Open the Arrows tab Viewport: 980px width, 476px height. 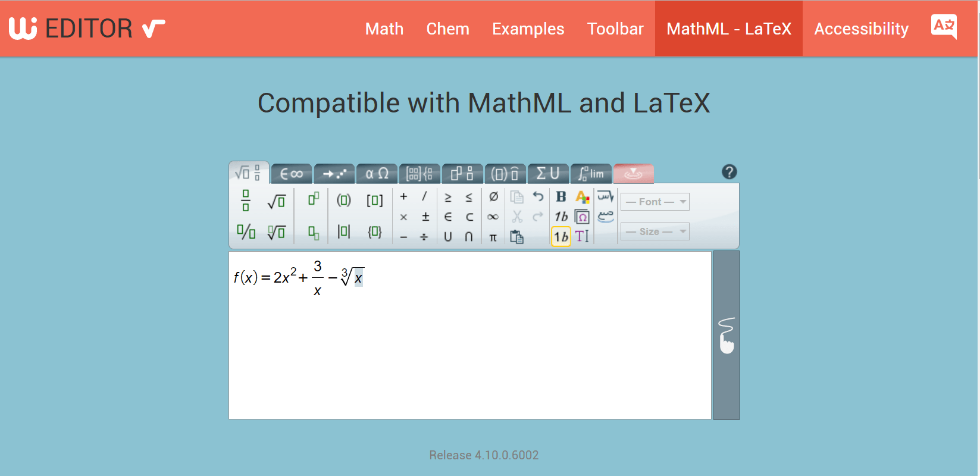pos(334,174)
